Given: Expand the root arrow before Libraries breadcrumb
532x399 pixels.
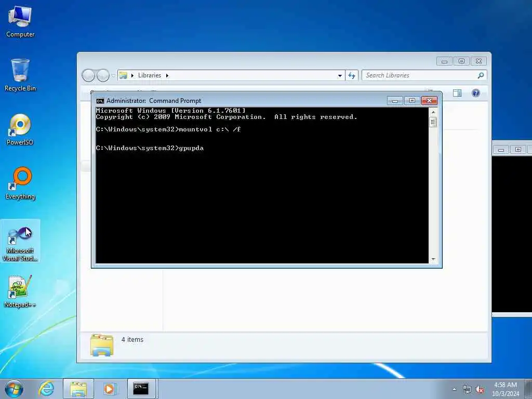Looking at the screenshot, I should 132,75.
